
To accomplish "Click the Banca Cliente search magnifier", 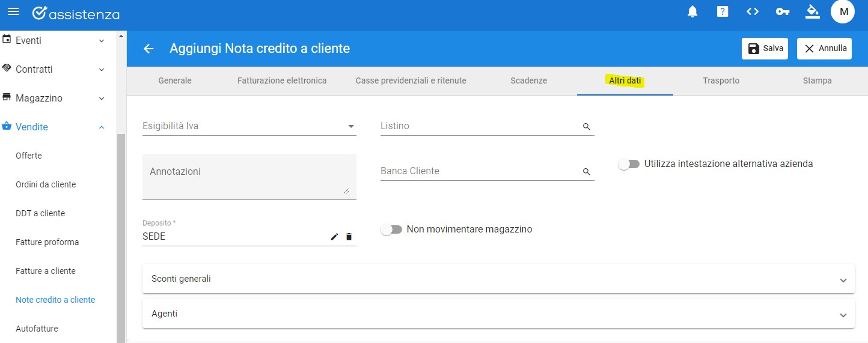I will tap(587, 172).
